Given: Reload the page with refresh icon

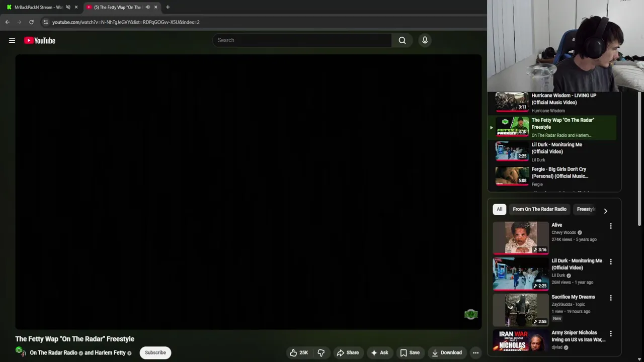Looking at the screenshot, I should coord(31,22).
